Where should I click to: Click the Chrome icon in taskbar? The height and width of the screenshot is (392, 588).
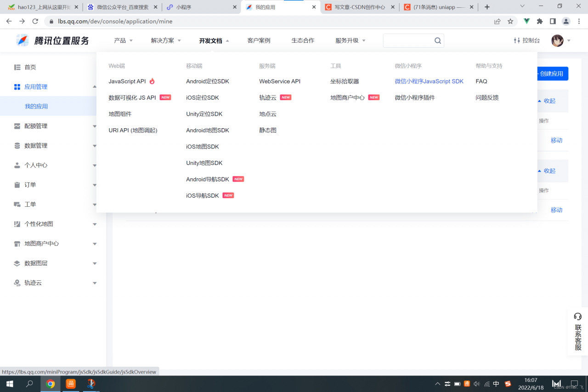point(51,384)
